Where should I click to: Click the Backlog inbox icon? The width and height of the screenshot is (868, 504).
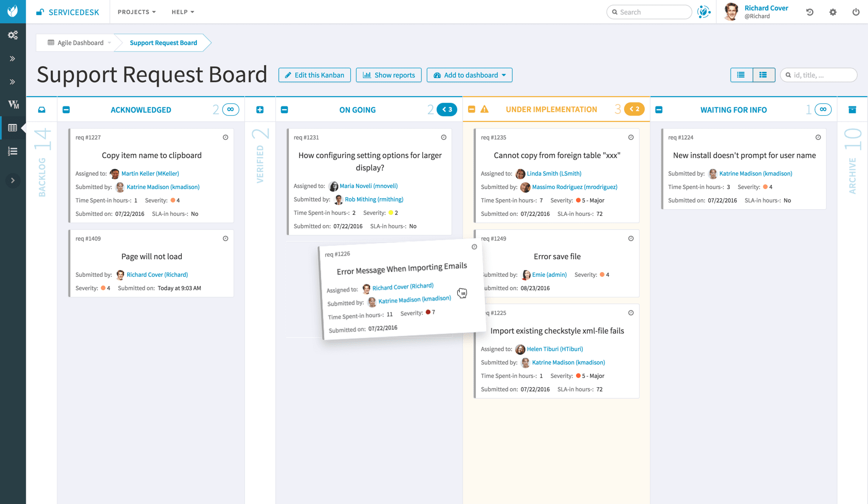[42, 109]
